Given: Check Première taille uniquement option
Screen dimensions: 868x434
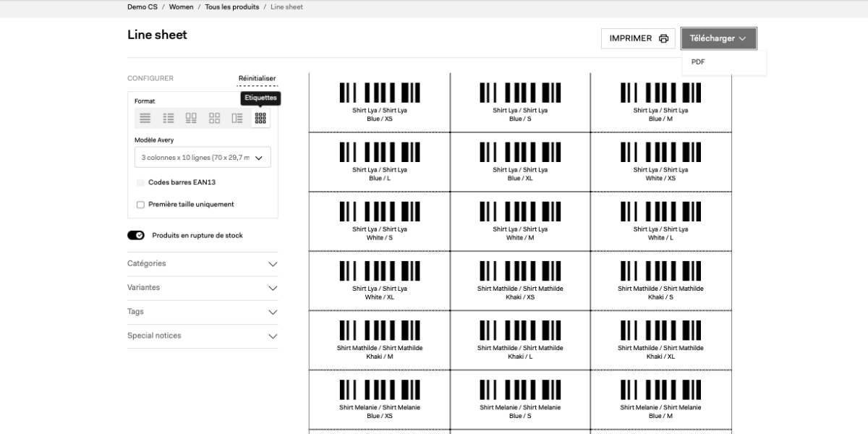Looking at the screenshot, I should [x=140, y=205].
